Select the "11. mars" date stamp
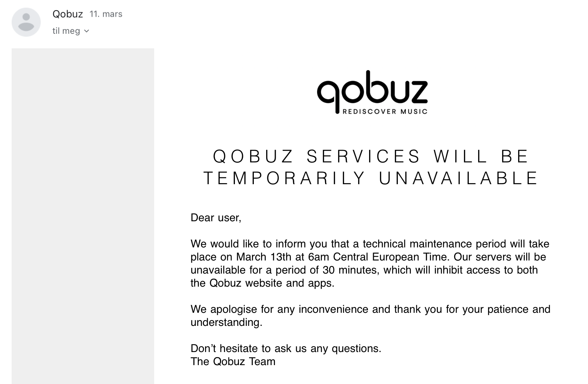Image resolution: width=588 pixels, height=384 pixels. pos(106,14)
